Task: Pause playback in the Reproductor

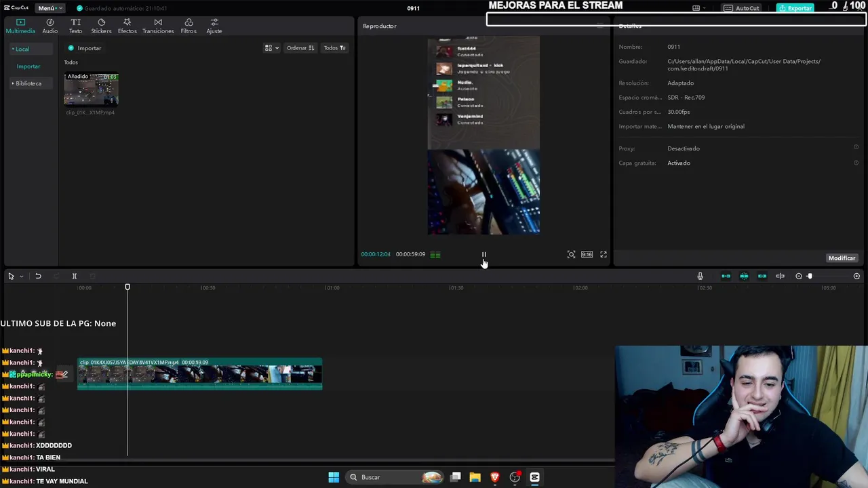Action: point(484,255)
